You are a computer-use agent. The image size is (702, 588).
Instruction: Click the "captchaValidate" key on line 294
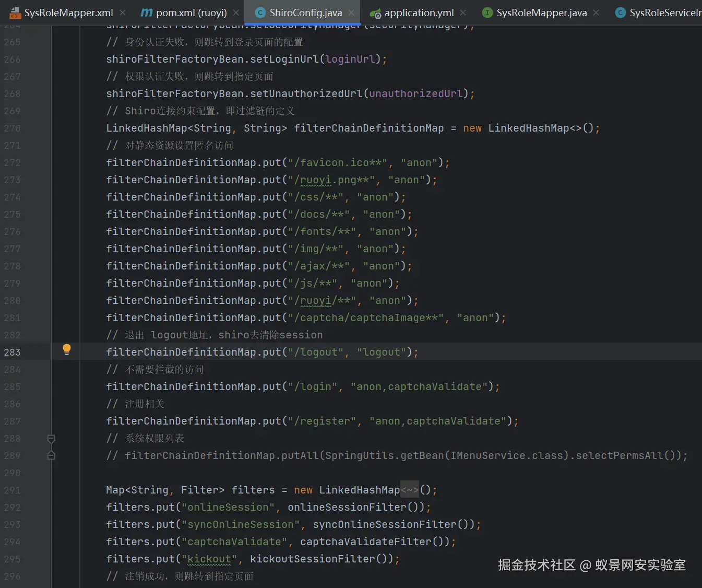234,542
